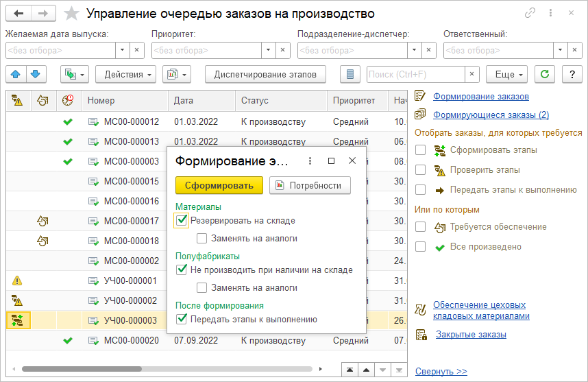Open dialog's three-dot options menu

point(310,160)
